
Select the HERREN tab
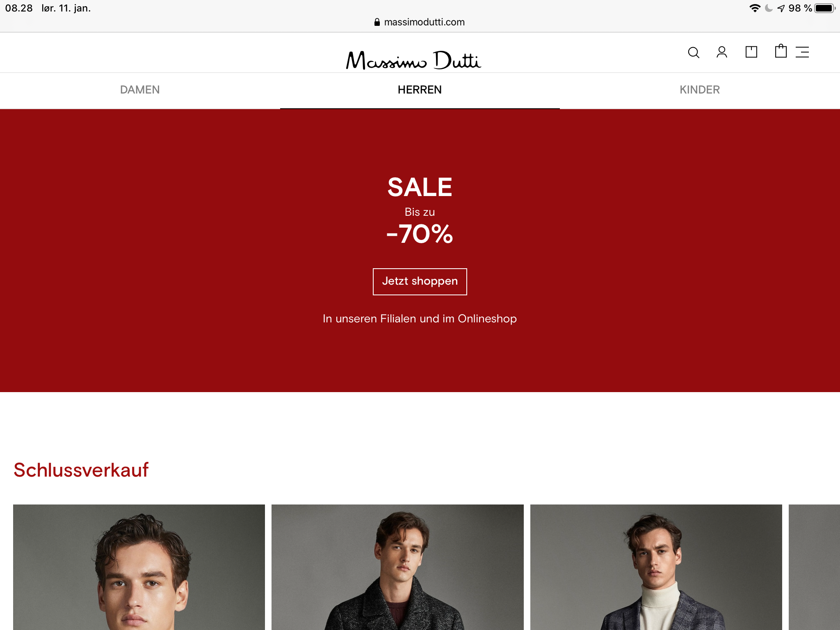(420, 90)
